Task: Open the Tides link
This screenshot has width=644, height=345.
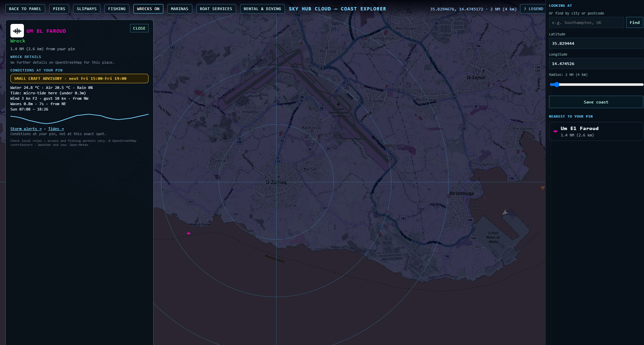Action: (x=56, y=129)
